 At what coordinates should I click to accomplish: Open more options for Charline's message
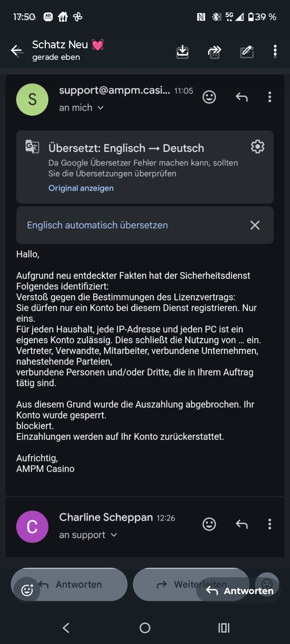[x=270, y=524]
